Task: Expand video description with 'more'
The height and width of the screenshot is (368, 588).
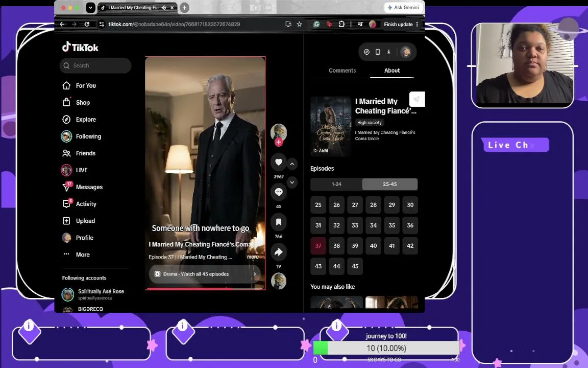Action: 253,257
